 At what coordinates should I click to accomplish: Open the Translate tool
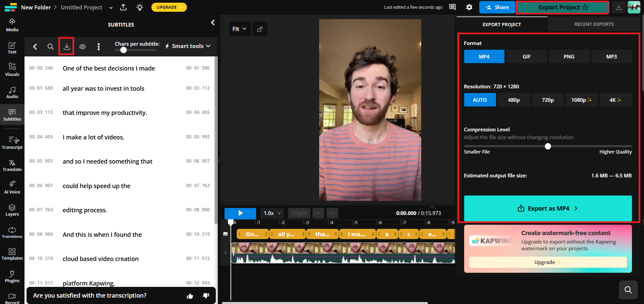tap(12, 165)
